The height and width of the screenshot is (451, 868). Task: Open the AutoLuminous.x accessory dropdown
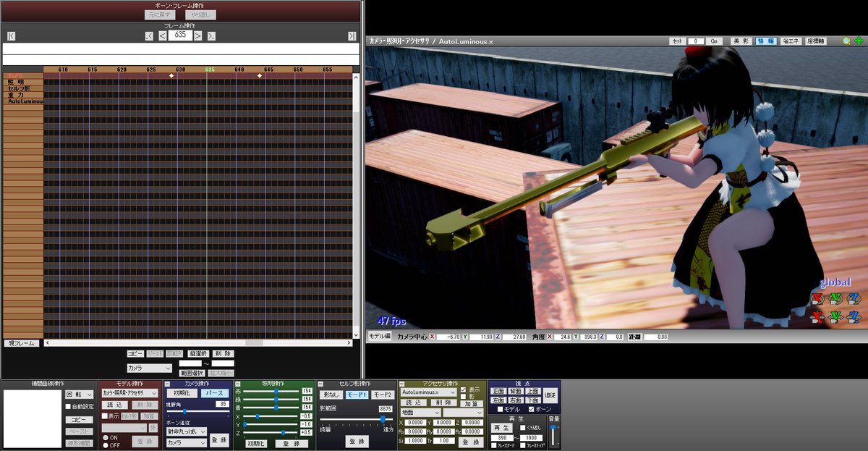click(x=428, y=392)
